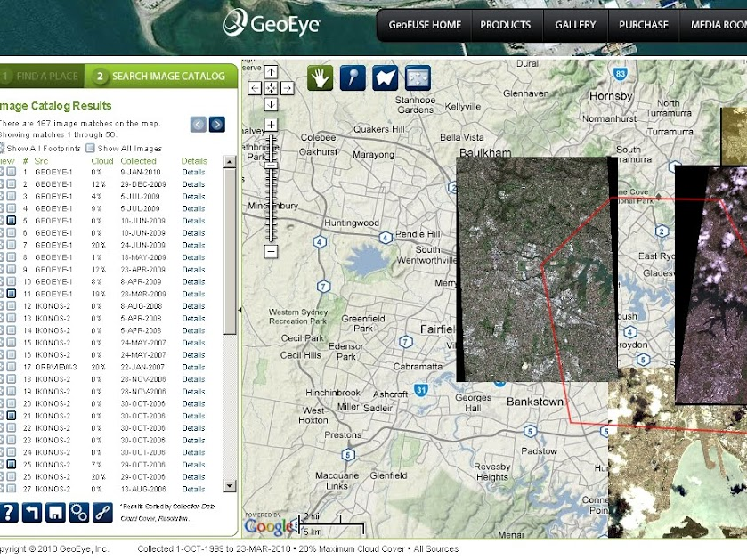Click the 12% cloud value in result 2
The width and height of the screenshot is (747, 560).
coord(99,184)
